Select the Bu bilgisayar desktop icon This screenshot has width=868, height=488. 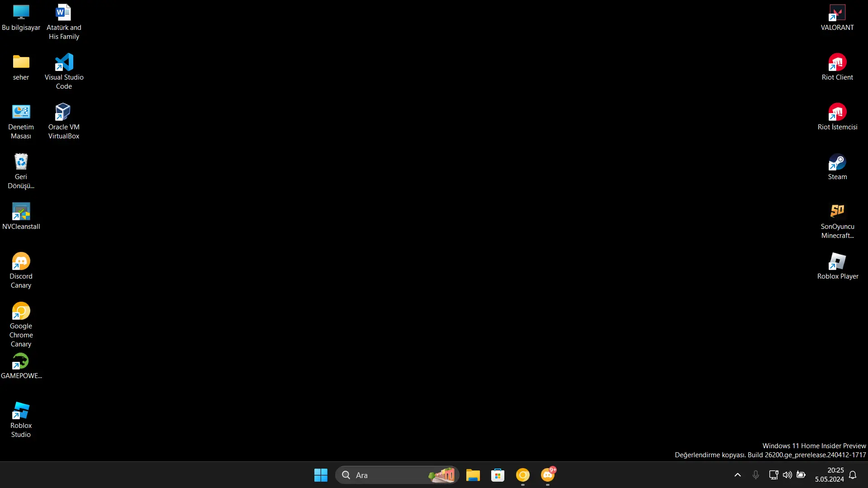click(21, 18)
